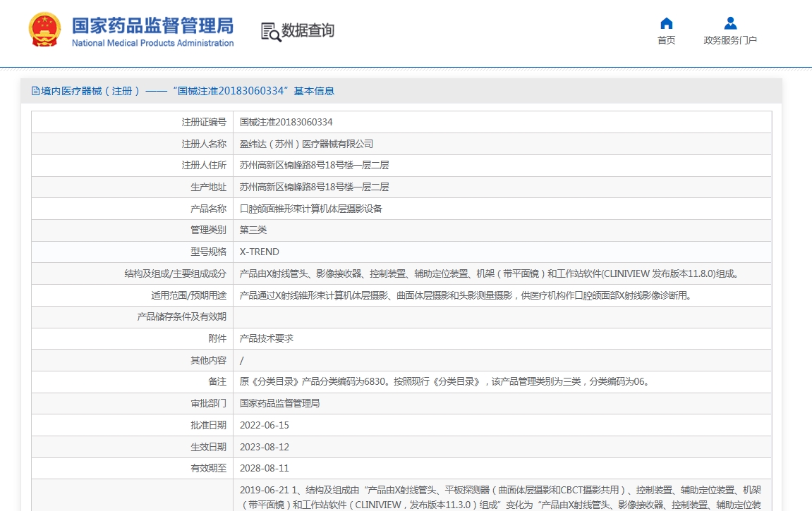This screenshot has height=511, width=812.
Task: Click the national emblem logo
Action: (44, 30)
